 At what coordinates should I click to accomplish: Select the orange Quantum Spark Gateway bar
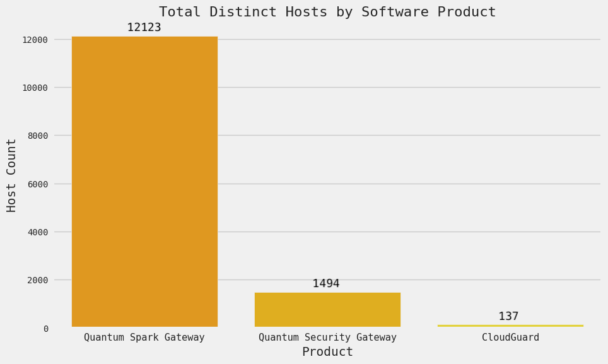coord(144,182)
